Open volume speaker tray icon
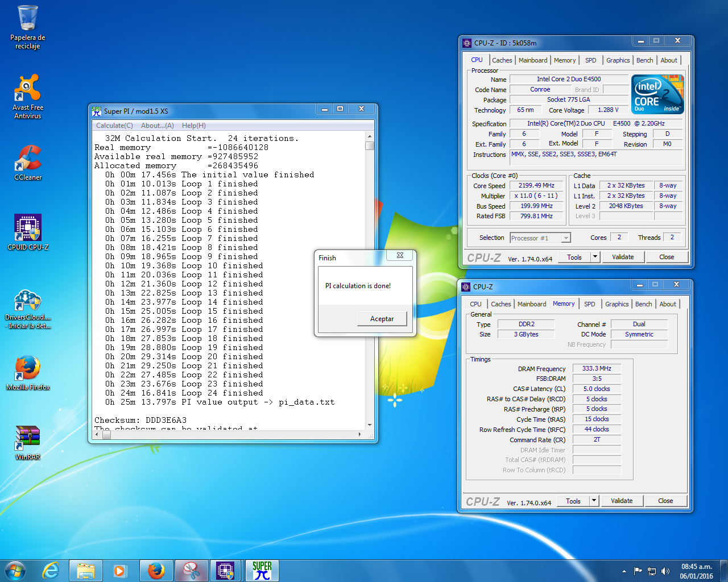The width and height of the screenshot is (728, 582). 665,571
